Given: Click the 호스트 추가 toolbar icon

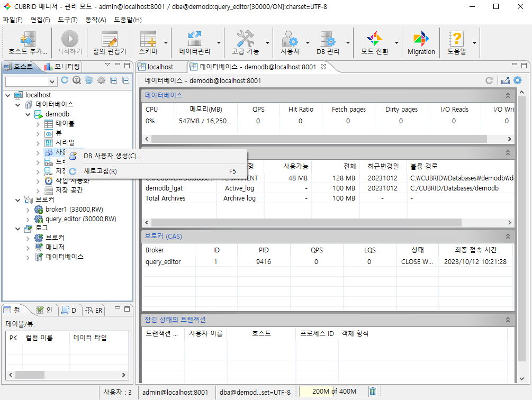Looking at the screenshot, I should (28, 43).
